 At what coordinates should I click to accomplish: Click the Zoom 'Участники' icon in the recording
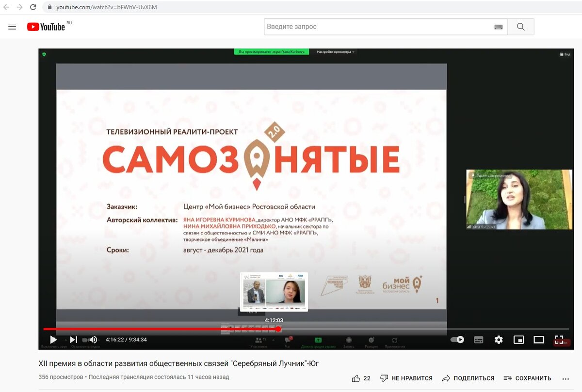point(259,343)
